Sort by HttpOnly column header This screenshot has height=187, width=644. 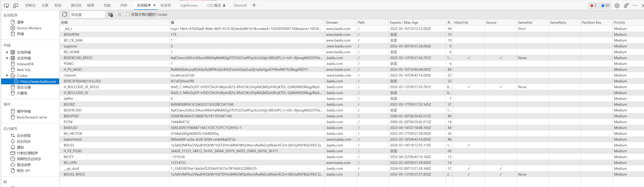[x=469, y=23]
